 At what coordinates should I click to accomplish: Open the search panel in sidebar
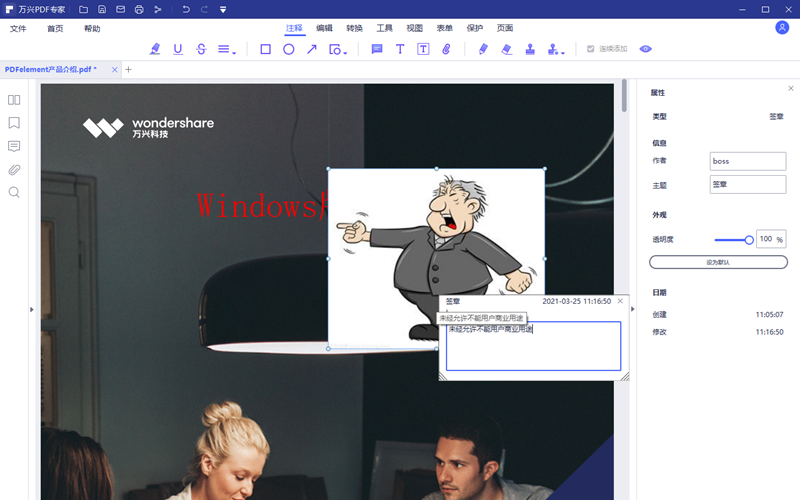tap(14, 192)
